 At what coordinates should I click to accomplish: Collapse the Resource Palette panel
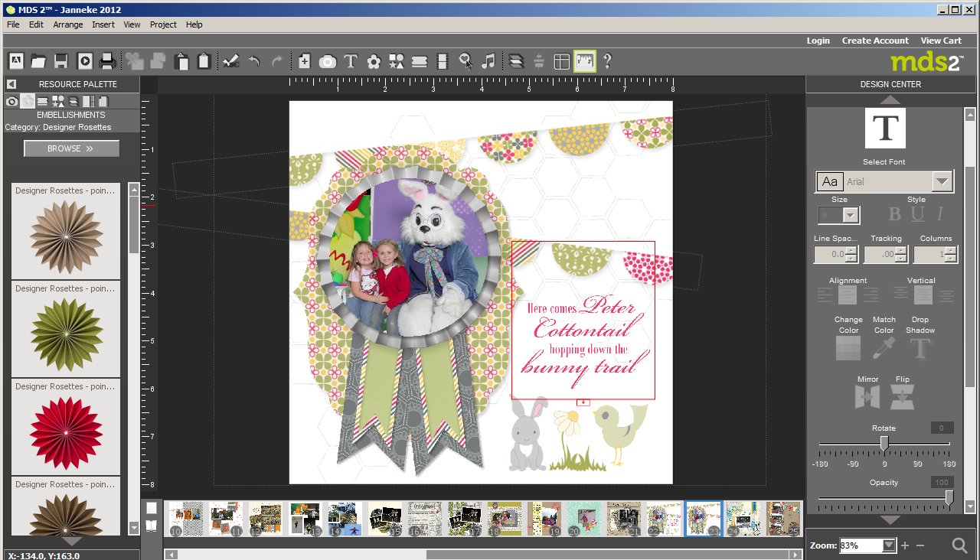[x=11, y=84]
